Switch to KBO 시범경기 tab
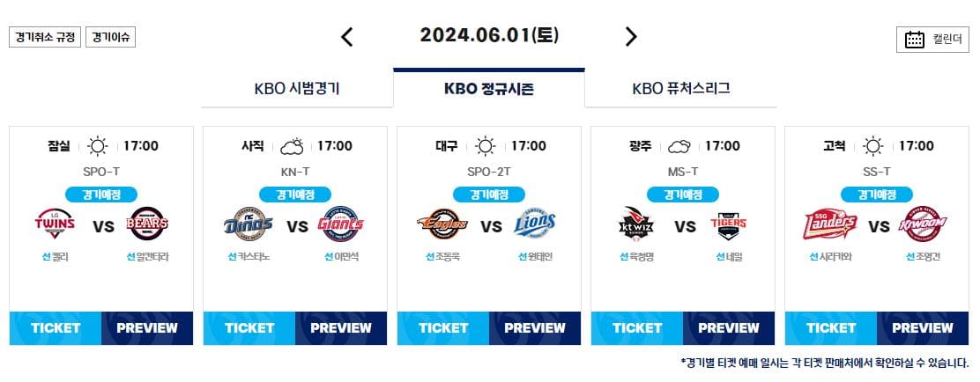The image size is (980, 382). [x=297, y=88]
